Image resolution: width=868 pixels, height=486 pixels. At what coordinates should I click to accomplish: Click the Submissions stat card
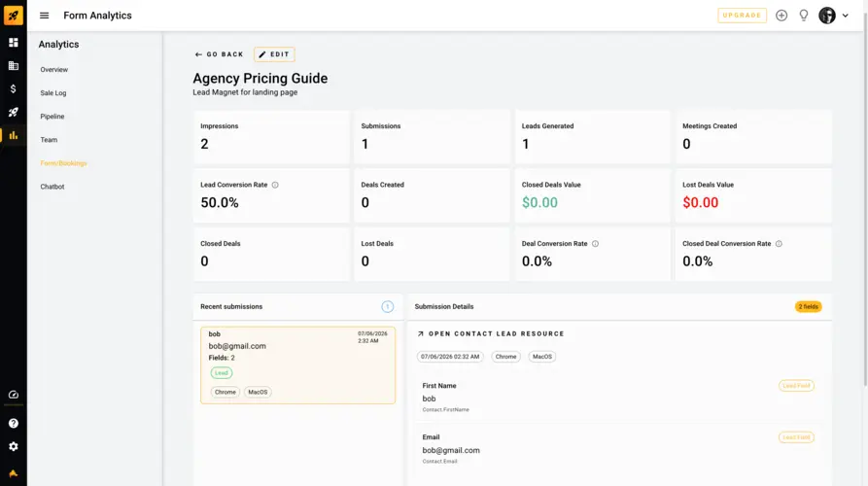[432, 137]
